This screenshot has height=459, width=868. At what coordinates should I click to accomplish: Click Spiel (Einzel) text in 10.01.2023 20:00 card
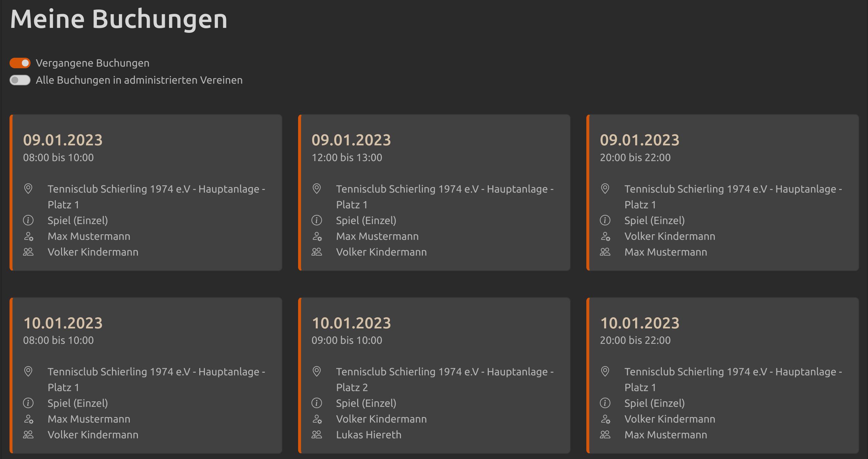(x=654, y=403)
